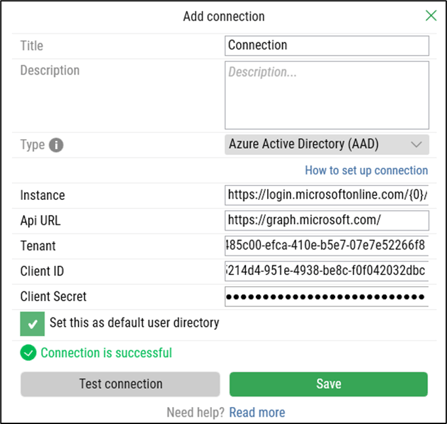
Task: Click the Client Secret password field
Action: click(327, 296)
